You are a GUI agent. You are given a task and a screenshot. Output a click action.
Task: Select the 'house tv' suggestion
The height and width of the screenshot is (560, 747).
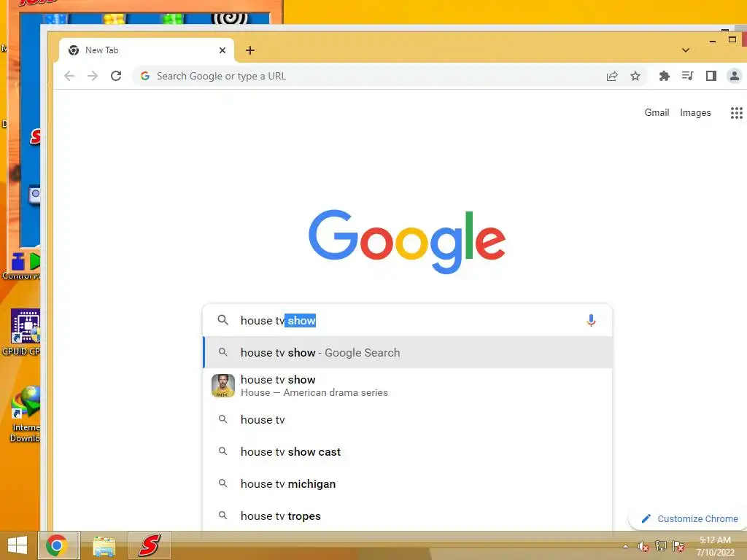408,419
